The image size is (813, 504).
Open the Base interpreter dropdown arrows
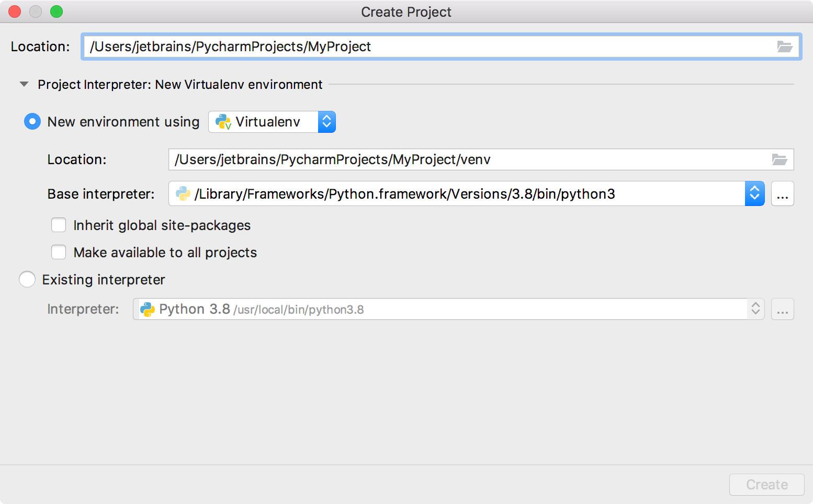pos(754,193)
